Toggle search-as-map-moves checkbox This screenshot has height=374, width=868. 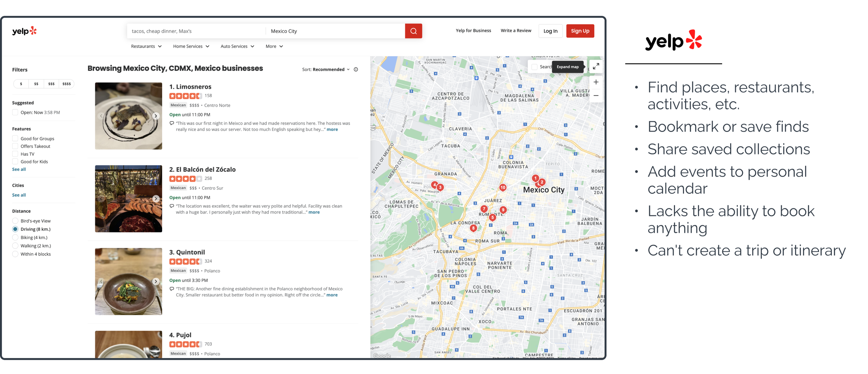[x=534, y=67]
